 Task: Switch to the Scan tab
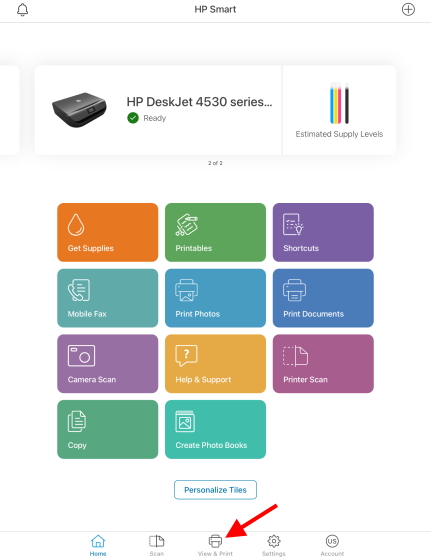click(156, 546)
